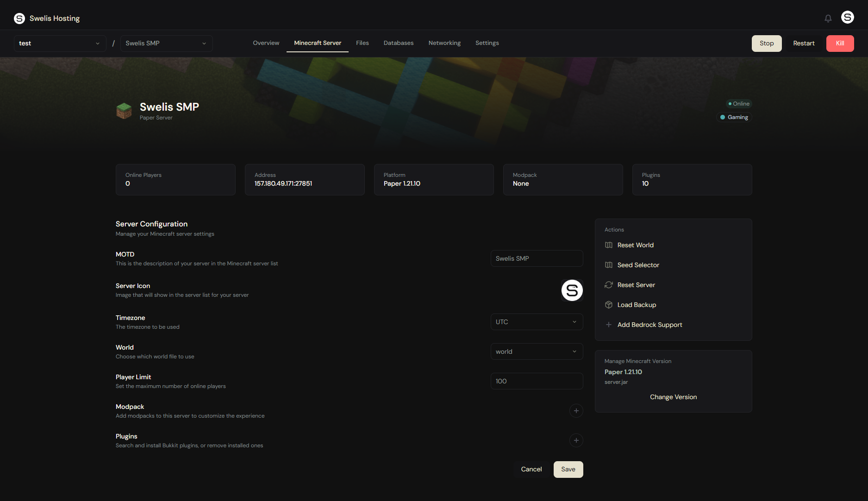Open plugins installer with the plus button
The height and width of the screenshot is (501, 868).
[576, 440]
